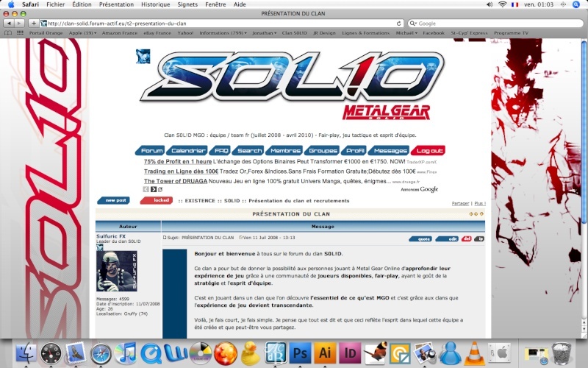Open the Édition menu
This screenshot has height=368, width=588.
point(82,4)
